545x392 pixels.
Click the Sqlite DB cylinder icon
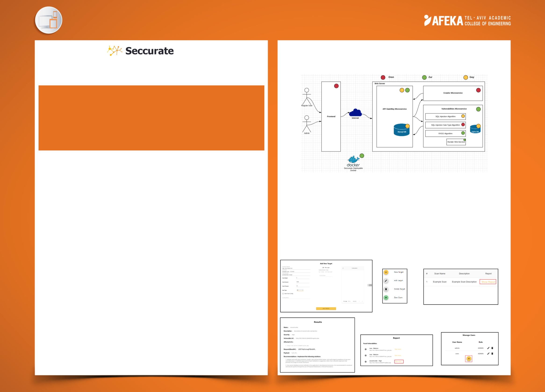(x=475, y=129)
